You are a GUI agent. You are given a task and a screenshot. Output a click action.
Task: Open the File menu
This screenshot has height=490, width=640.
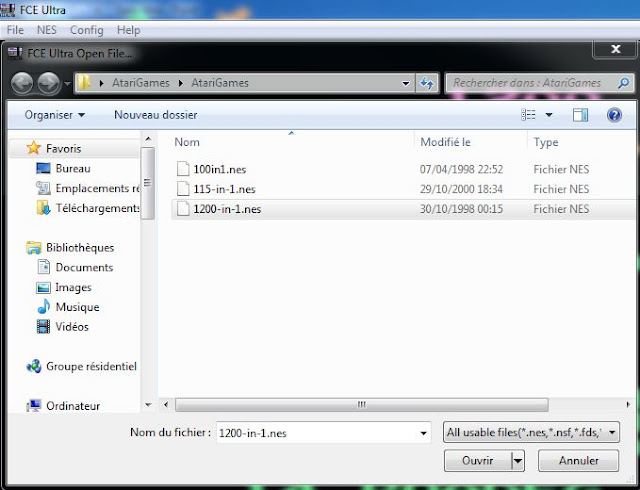15,30
